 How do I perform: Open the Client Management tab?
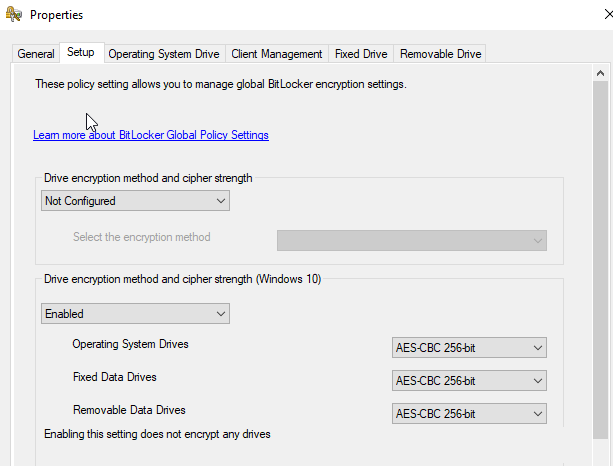pyautogui.click(x=277, y=54)
